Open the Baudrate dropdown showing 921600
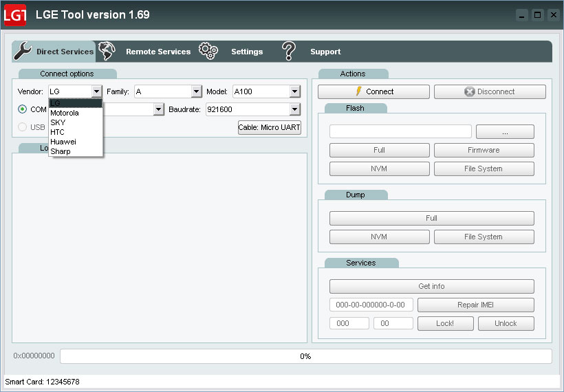This screenshot has width=564, height=392. 294,109
